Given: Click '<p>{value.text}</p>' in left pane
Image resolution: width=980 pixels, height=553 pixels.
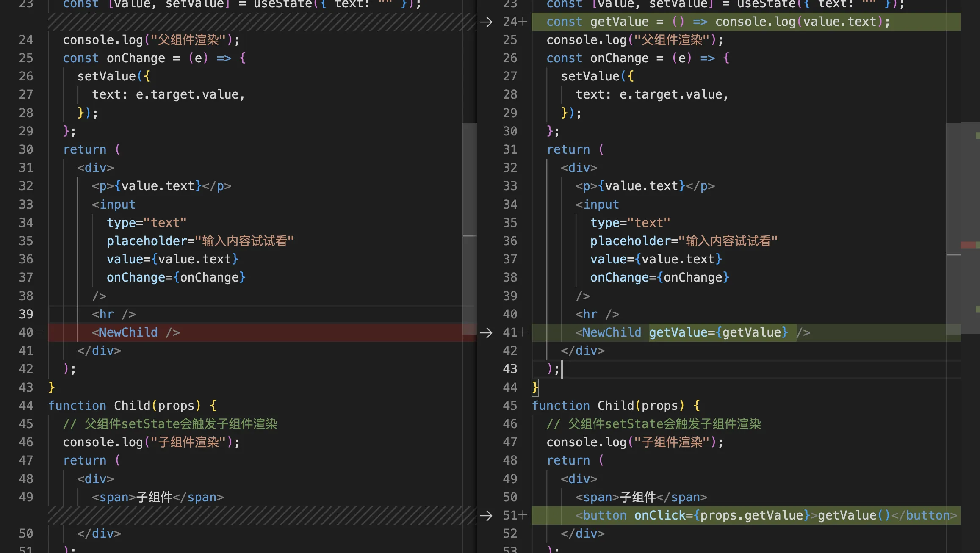Looking at the screenshot, I should pyautogui.click(x=161, y=186).
